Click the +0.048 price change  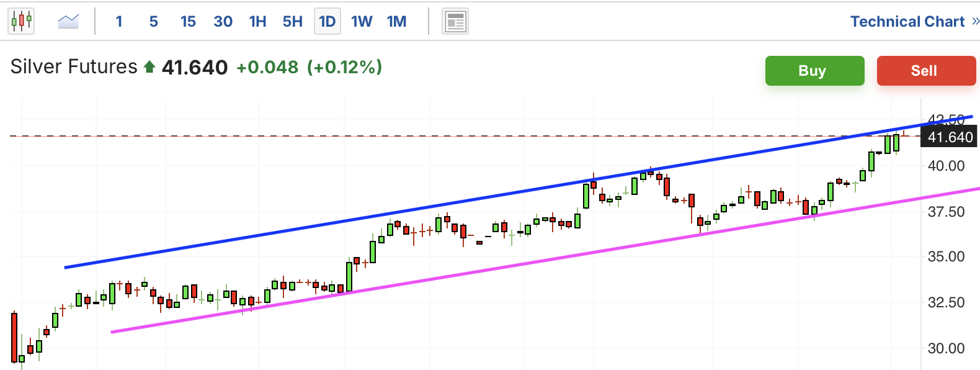267,67
